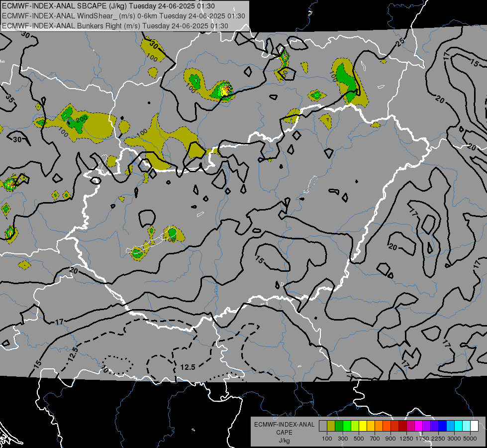Image resolution: width=487 pixels, height=448 pixels.
Task: Click the 500 legend tick label
Action: (x=359, y=439)
